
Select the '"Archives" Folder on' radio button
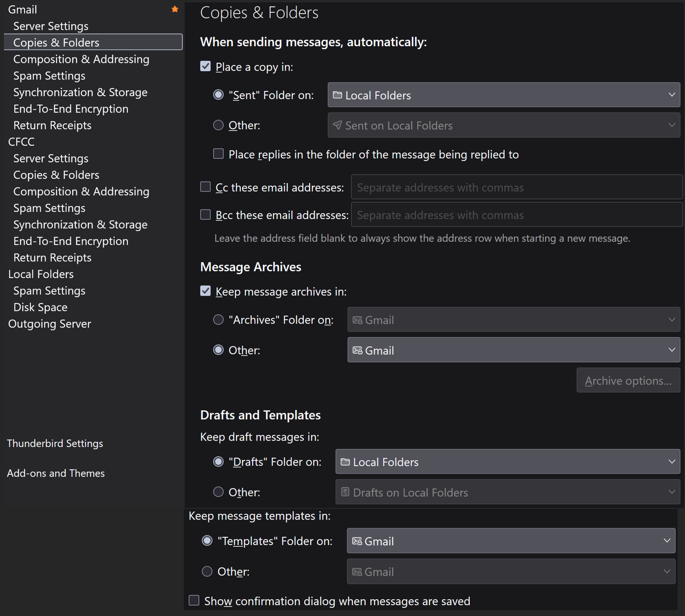point(218,320)
